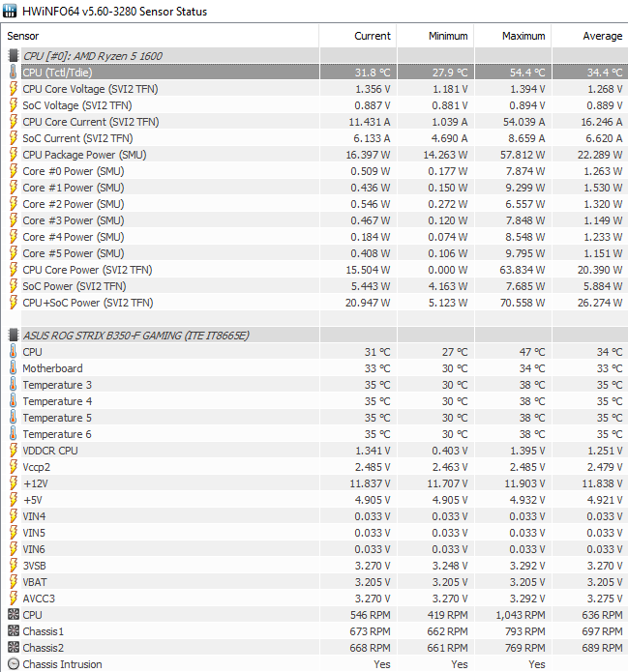
Task: Click lightning icon beside CPU Package Power
Action: coord(14,155)
